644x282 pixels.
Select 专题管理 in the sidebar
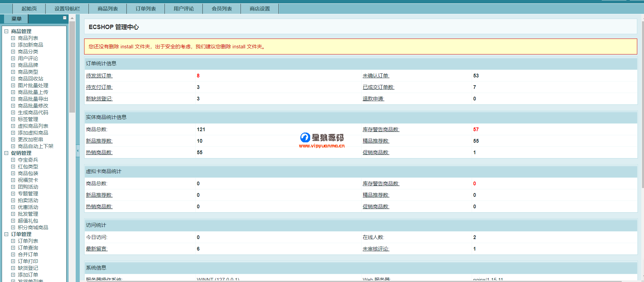28,193
